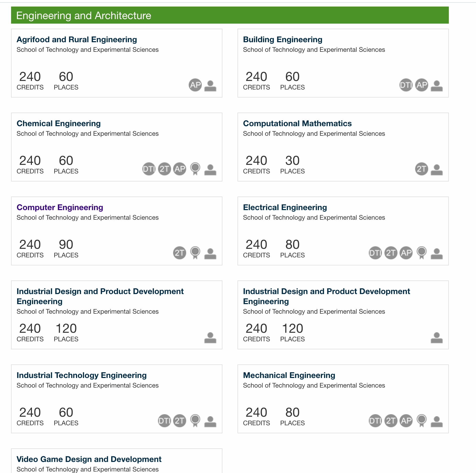Viewport: 476px width, 473px height.
Task: Click the person icon on Building Engineering card
Action: pyautogui.click(x=437, y=85)
